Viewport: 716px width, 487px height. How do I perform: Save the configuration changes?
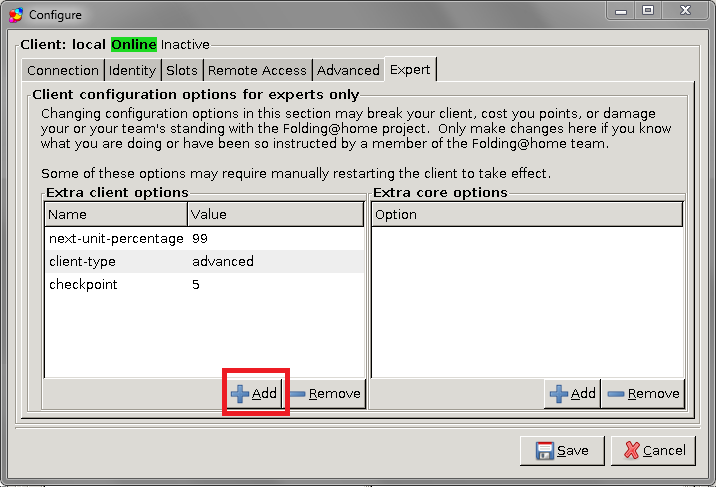(562, 451)
